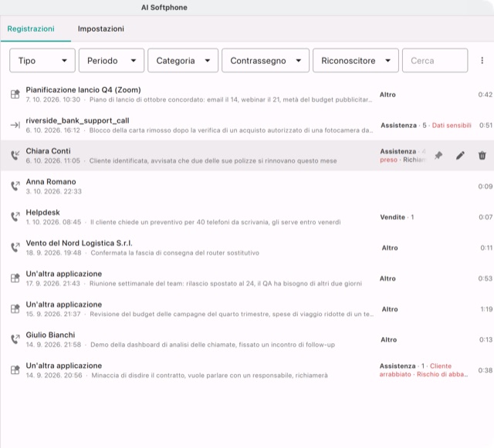494x448 pixels.
Task: Click Altro category of Giulio Bianchi row
Action: tap(388, 340)
